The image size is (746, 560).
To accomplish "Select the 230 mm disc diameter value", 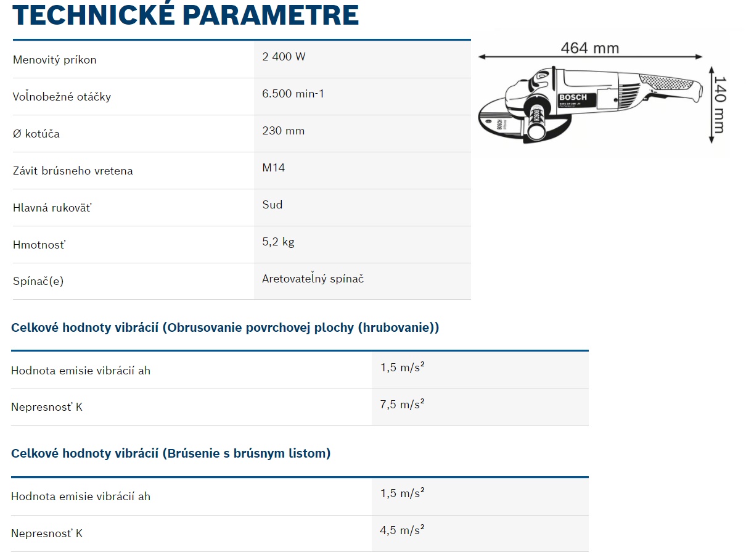I will coord(283,131).
